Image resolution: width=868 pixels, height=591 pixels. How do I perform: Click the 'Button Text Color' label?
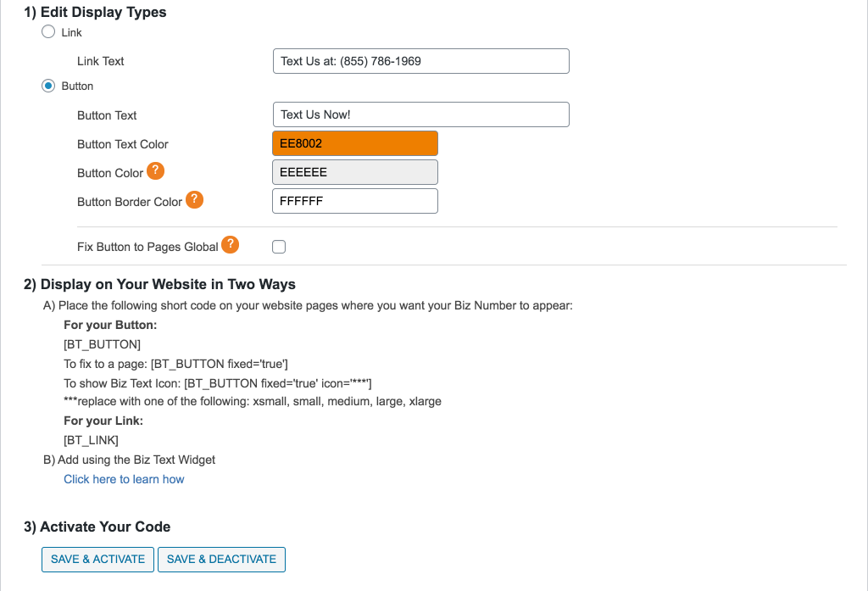[x=123, y=144]
